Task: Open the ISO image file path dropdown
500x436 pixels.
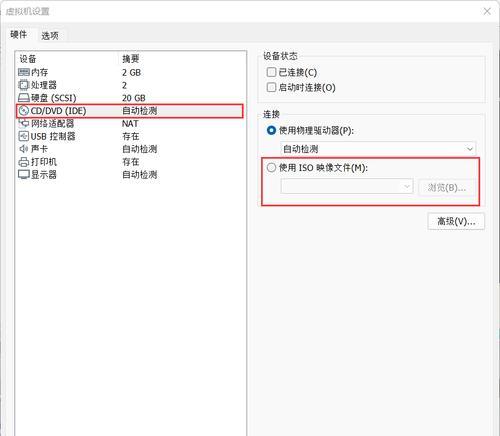Action: coord(347,186)
